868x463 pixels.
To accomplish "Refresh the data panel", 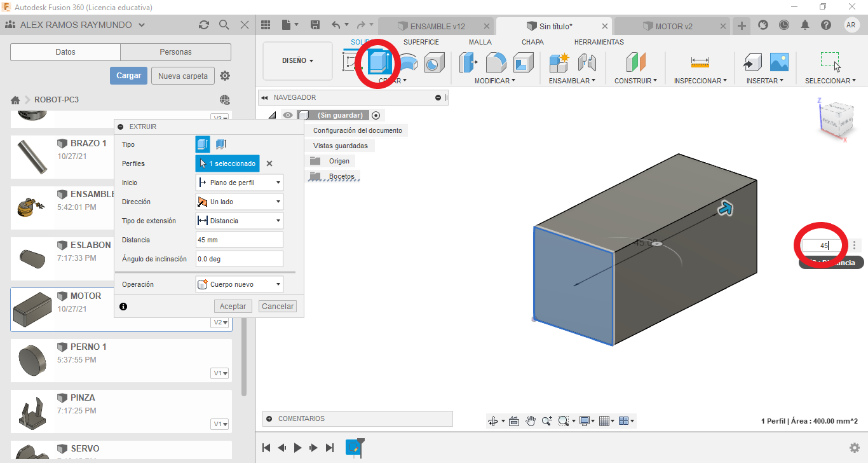I will [x=204, y=25].
